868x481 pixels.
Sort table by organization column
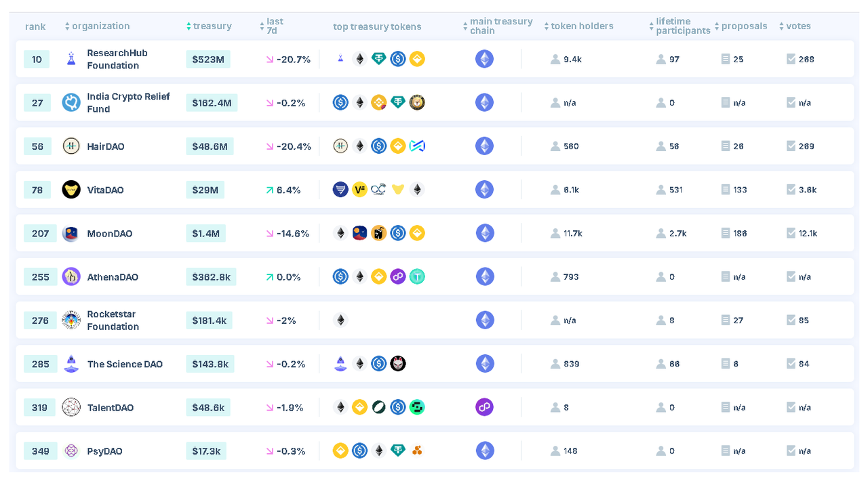pyautogui.click(x=97, y=26)
